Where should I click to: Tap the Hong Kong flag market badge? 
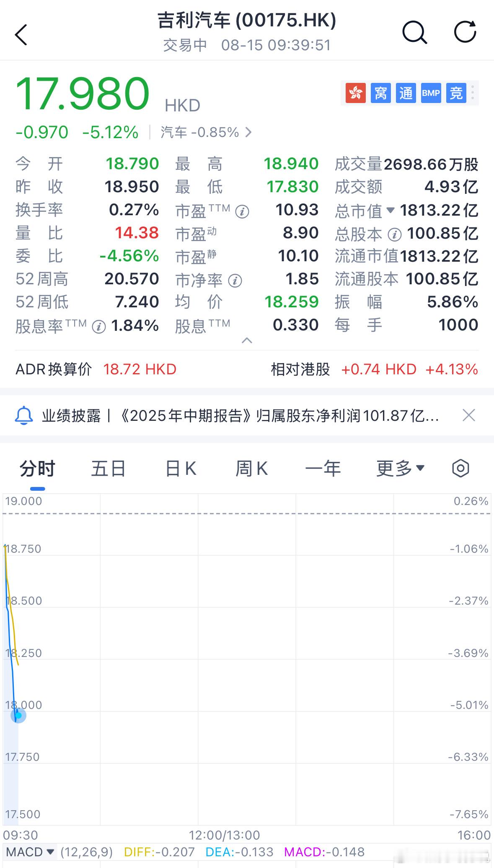coord(355,93)
